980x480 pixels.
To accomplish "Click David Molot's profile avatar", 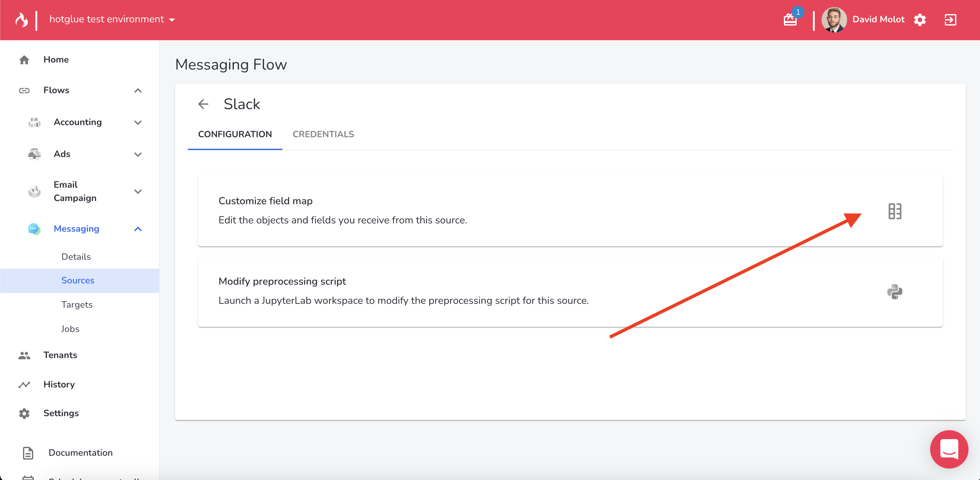I will [834, 20].
